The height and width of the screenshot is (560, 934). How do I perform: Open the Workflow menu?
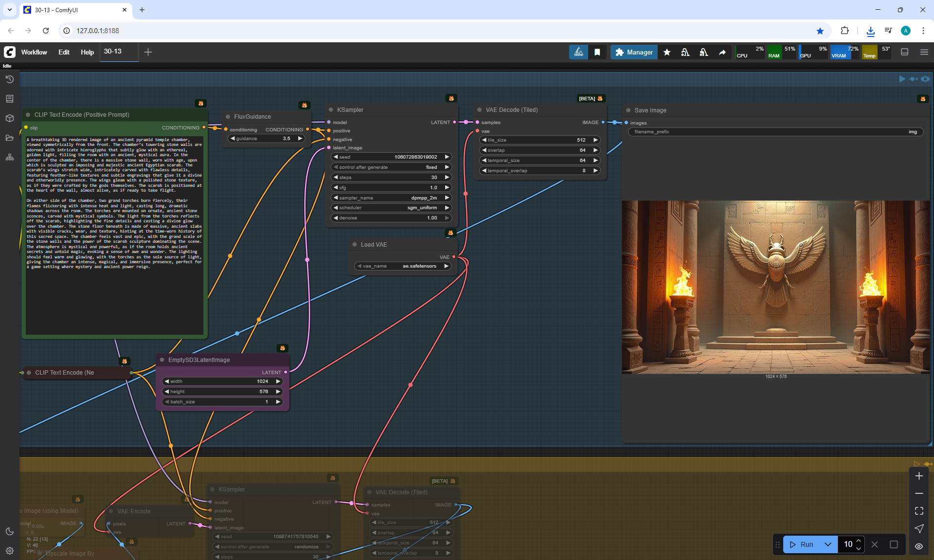point(34,52)
